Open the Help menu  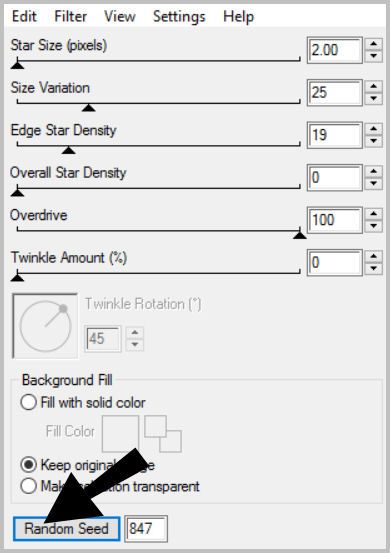(238, 16)
